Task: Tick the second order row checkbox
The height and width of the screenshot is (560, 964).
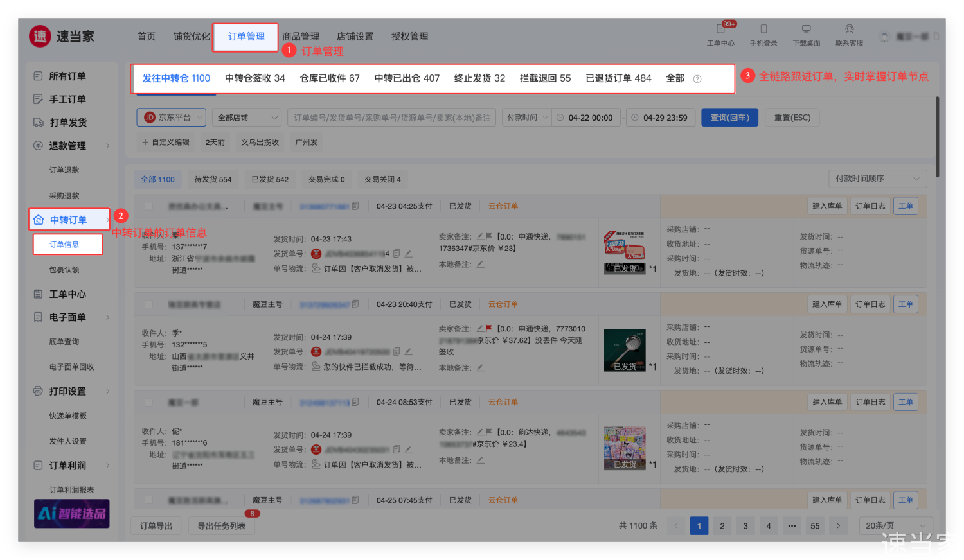Action: [x=148, y=304]
